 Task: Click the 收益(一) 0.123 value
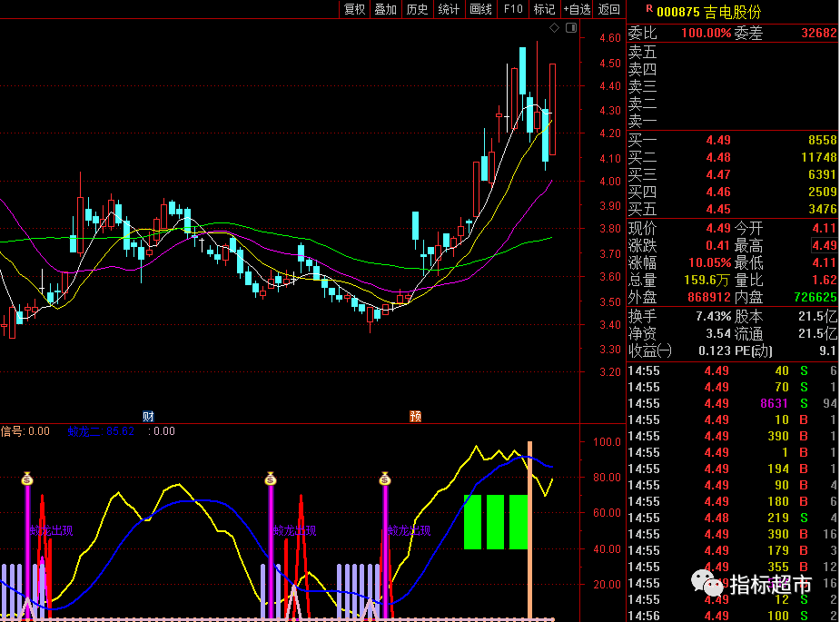click(714, 350)
